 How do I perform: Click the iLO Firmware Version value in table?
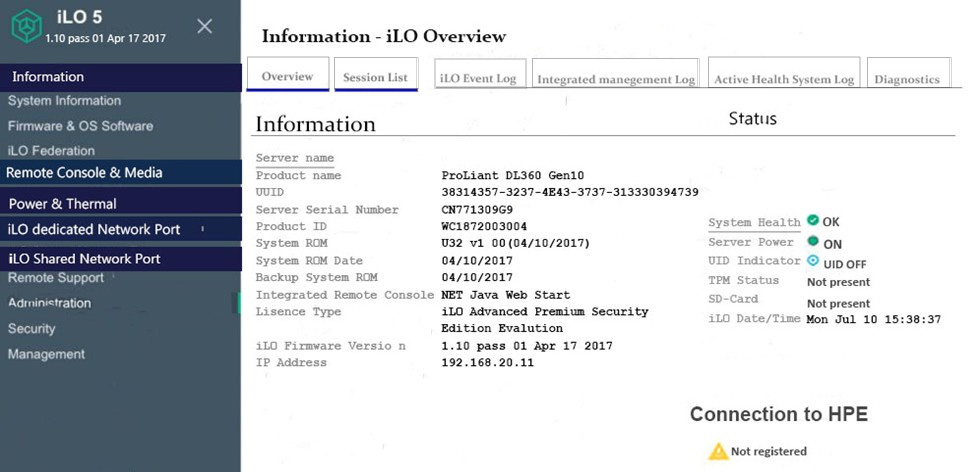pyautogui.click(x=527, y=345)
